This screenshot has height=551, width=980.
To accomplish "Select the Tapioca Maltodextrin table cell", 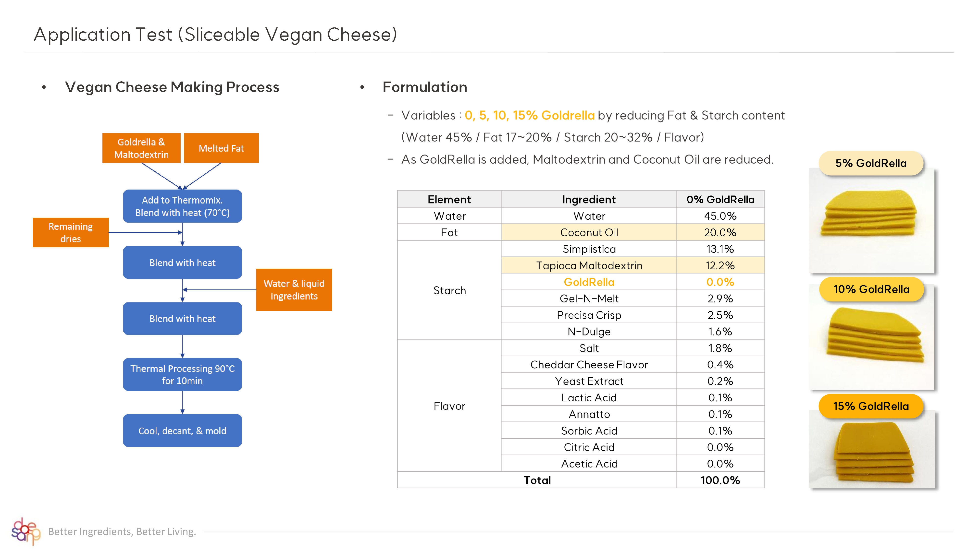I will (x=589, y=265).
